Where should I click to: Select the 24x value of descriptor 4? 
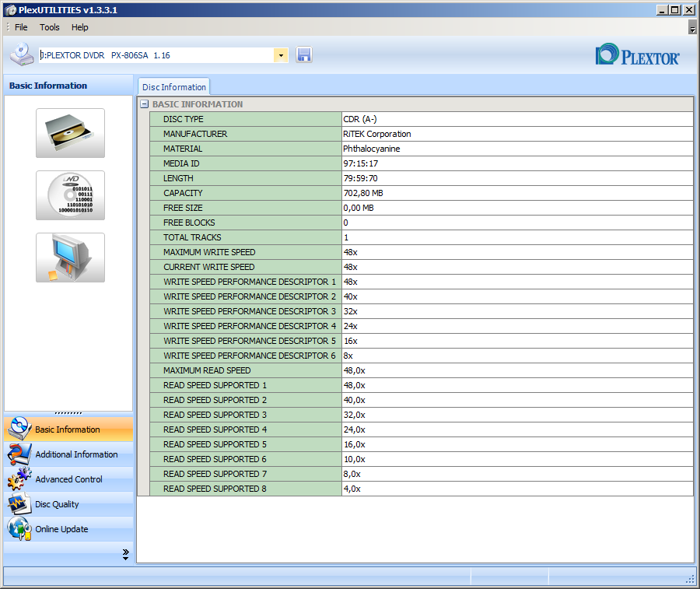click(x=351, y=326)
